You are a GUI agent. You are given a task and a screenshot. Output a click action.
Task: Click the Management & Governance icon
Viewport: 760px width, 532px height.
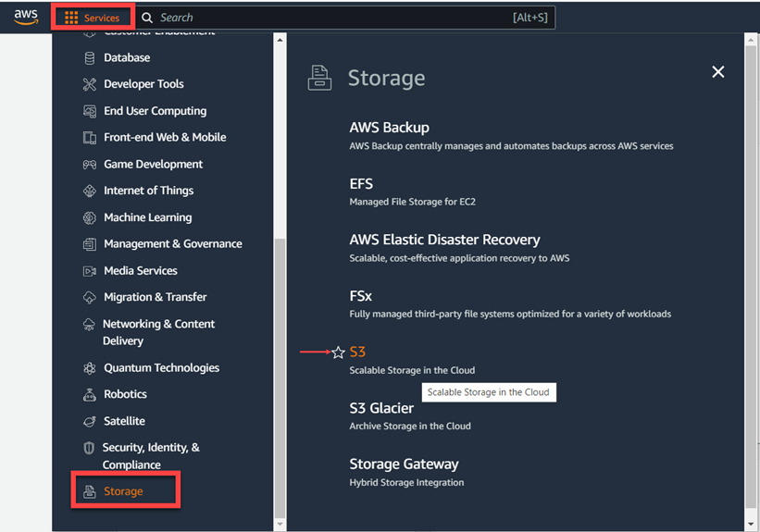click(x=90, y=244)
